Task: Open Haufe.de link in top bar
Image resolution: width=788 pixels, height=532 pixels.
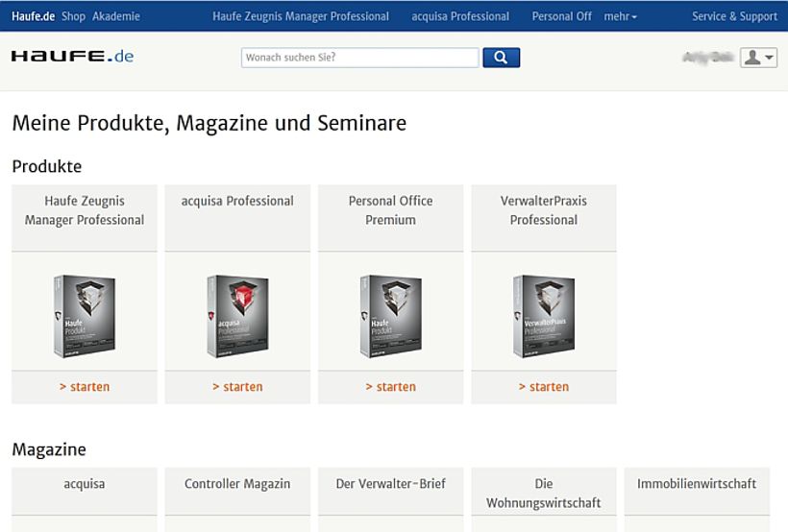Action: pyautogui.click(x=34, y=16)
